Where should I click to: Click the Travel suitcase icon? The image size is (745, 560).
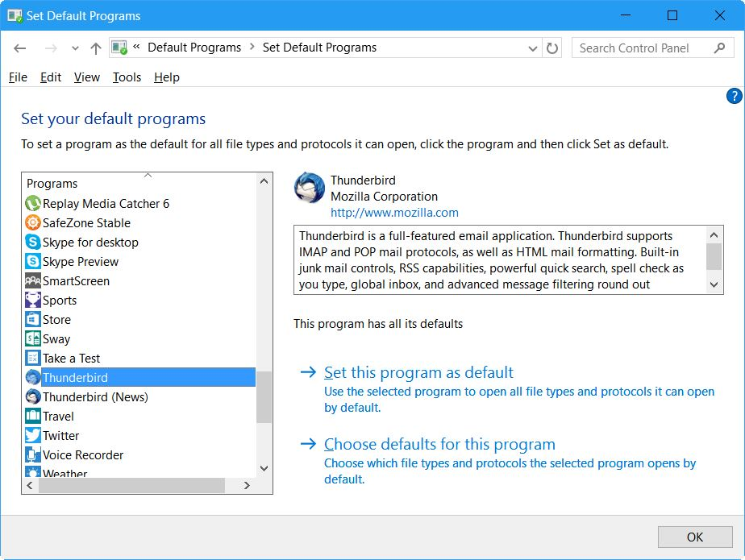pyautogui.click(x=33, y=416)
